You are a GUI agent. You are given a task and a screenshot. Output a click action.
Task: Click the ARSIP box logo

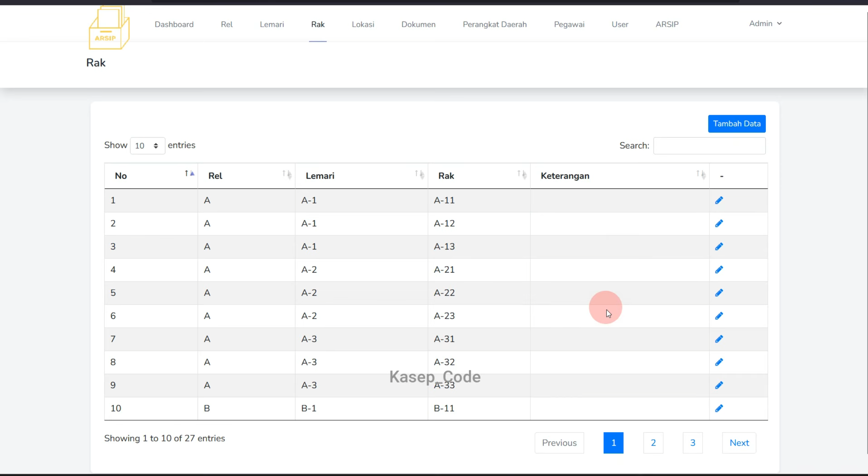point(109,28)
